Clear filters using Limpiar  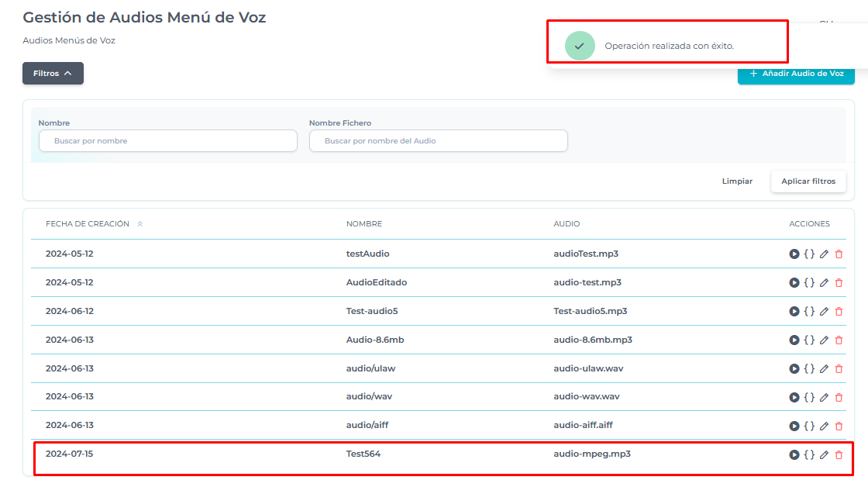pyautogui.click(x=737, y=181)
